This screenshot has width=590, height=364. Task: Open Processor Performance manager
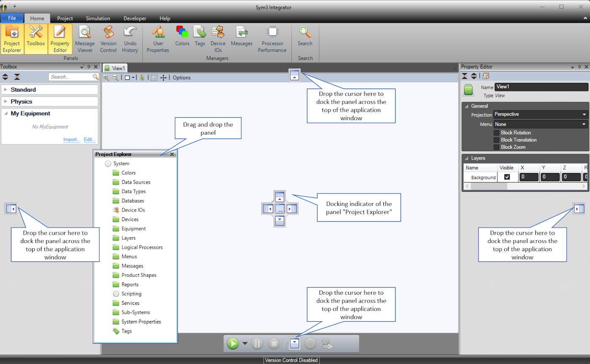click(272, 39)
